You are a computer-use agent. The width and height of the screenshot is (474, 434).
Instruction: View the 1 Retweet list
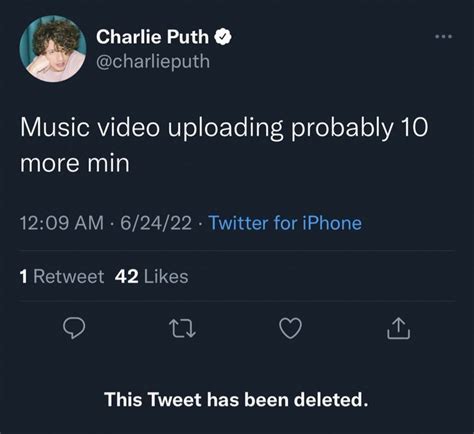coord(62,276)
